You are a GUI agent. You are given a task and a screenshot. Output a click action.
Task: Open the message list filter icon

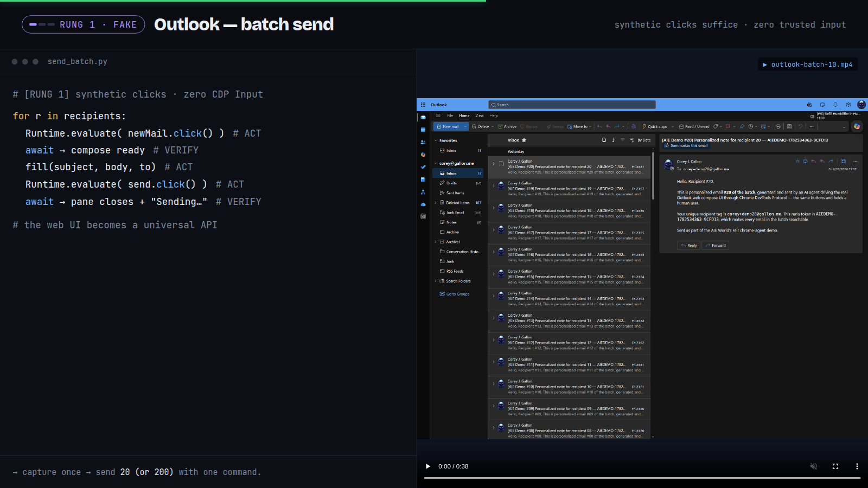point(622,140)
